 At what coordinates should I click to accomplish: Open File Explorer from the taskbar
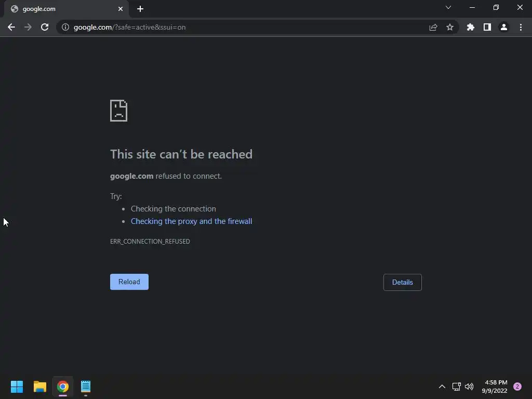[39, 387]
